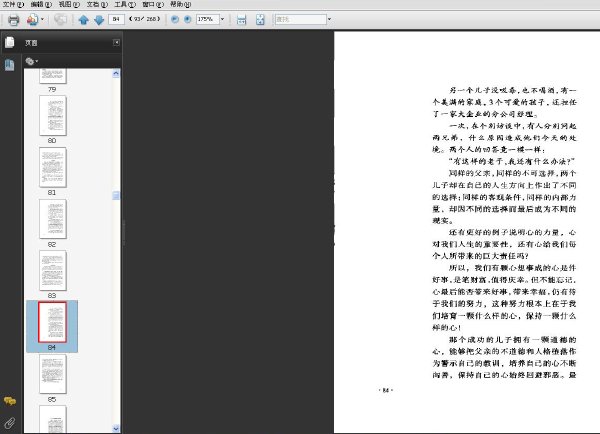This screenshot has height=434, width=600.
Task: Go to next page with blue down arrow
Action: pos(99,20)
